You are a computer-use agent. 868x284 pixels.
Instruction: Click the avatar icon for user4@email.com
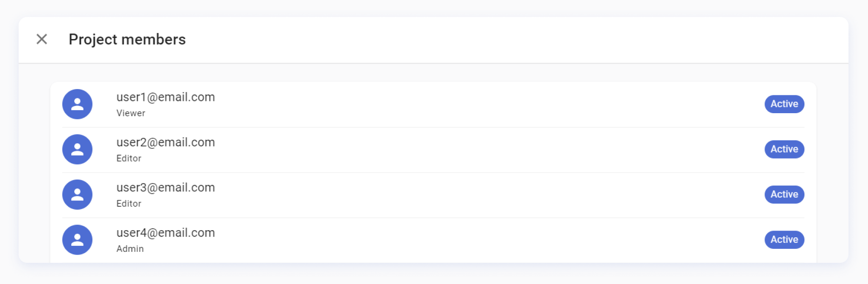pos(77,240)
